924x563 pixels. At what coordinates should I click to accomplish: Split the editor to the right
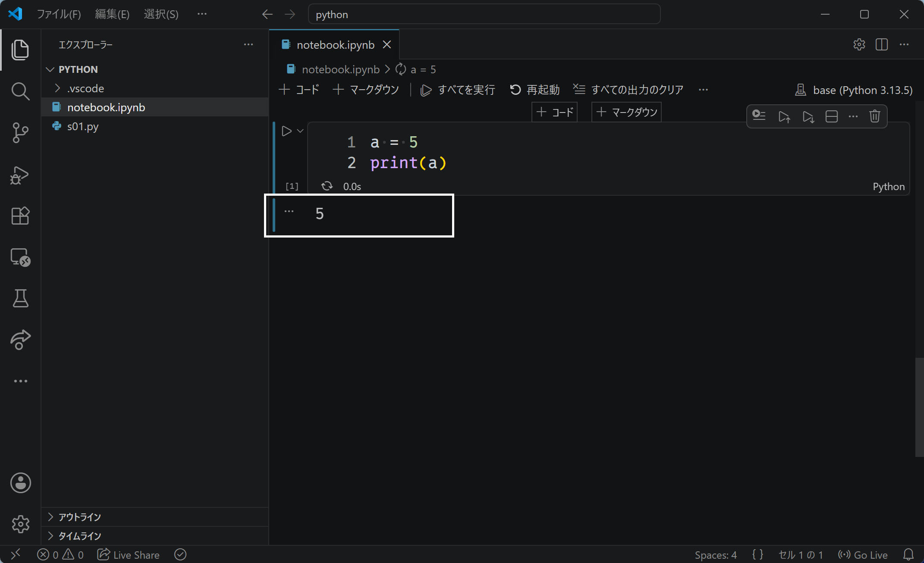point(881,44)
